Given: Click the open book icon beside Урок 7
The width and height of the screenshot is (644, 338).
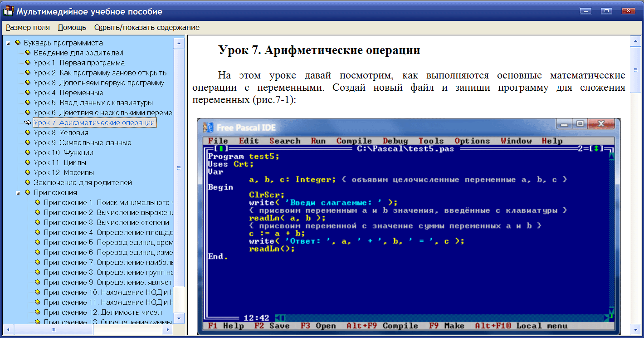Looking at the screenshot, I should click(27, 122).
